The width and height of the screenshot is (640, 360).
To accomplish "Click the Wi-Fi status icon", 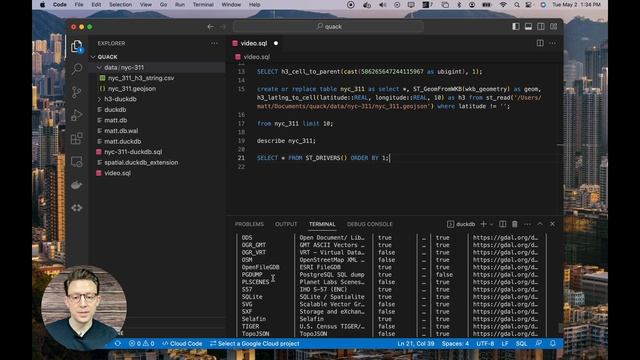I will coord(503,5).
